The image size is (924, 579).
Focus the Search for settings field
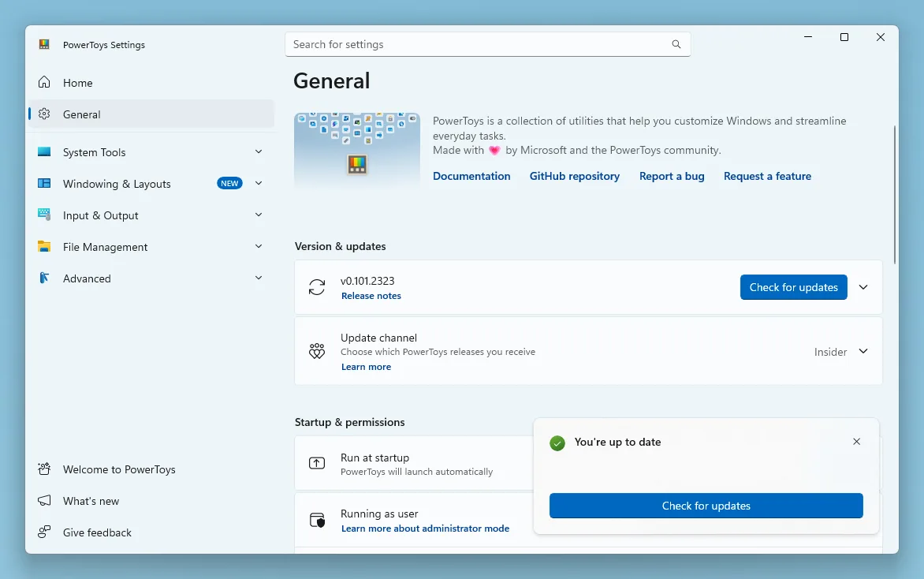[487, 44]
